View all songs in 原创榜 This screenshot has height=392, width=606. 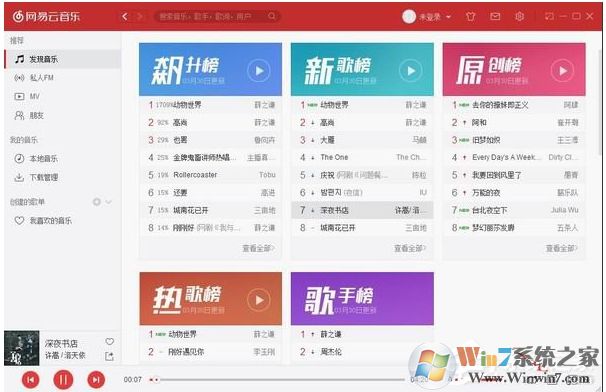pos(562,248)
